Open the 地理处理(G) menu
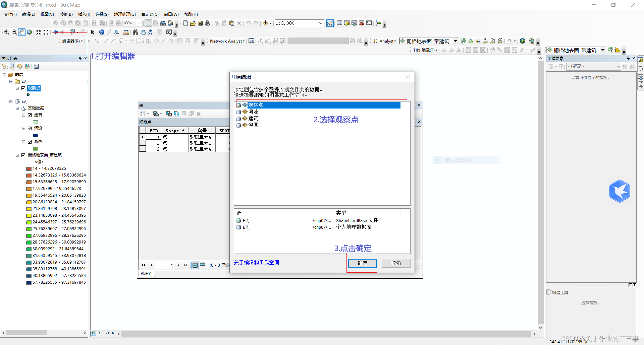Image resolution: width=644 pixels, height=345 pixels. (x=125, y=14)
